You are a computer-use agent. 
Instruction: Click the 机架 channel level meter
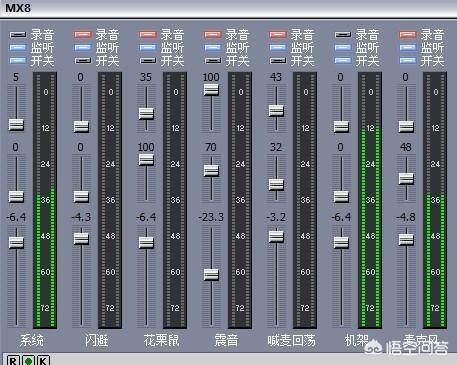370,200
